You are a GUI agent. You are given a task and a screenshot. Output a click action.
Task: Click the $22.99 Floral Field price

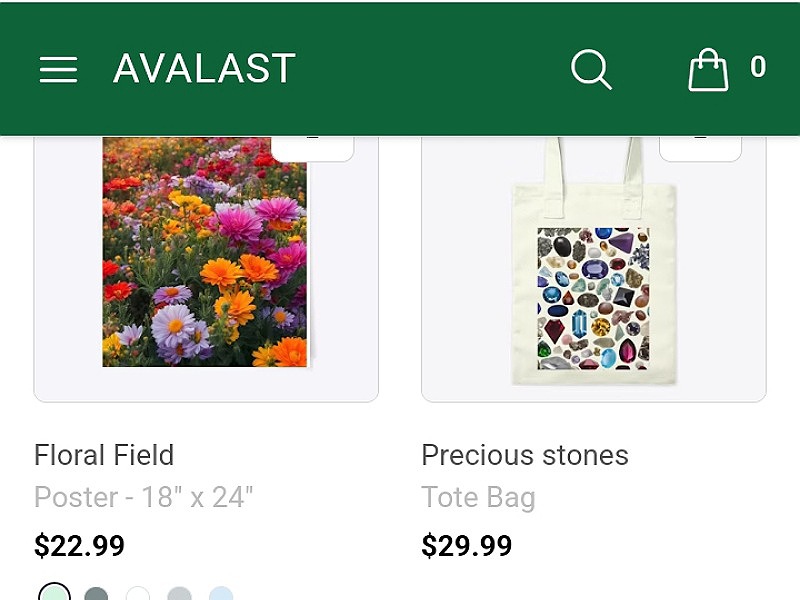coord(79,546)
